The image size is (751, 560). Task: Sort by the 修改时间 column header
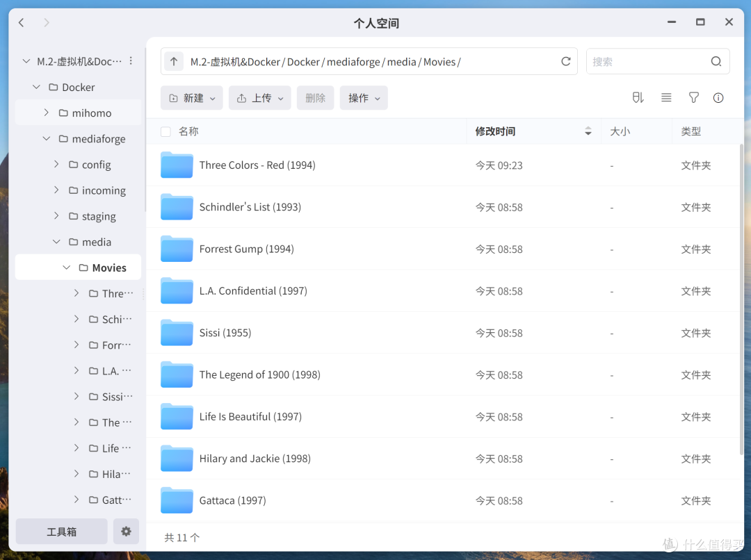[495, 131]
